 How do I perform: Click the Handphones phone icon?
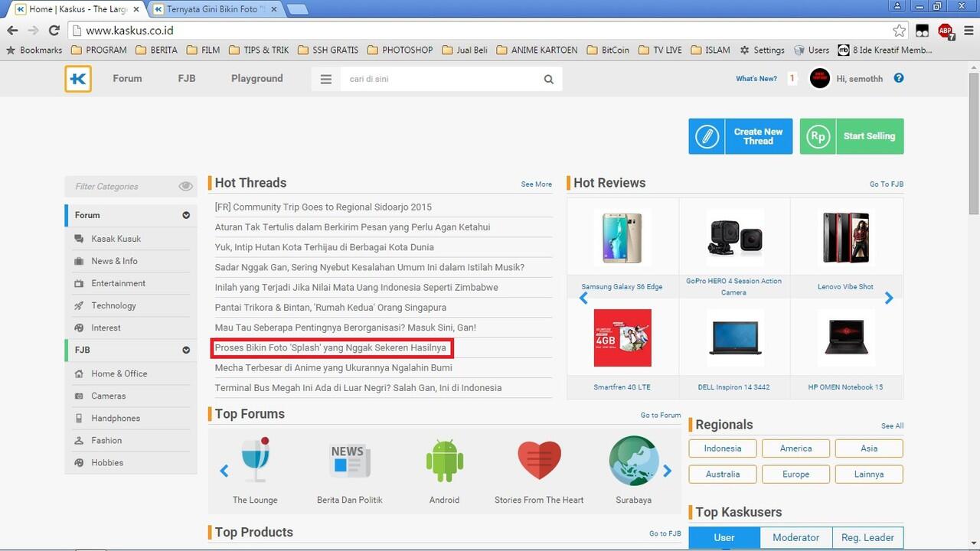click(x=79, y=418)
